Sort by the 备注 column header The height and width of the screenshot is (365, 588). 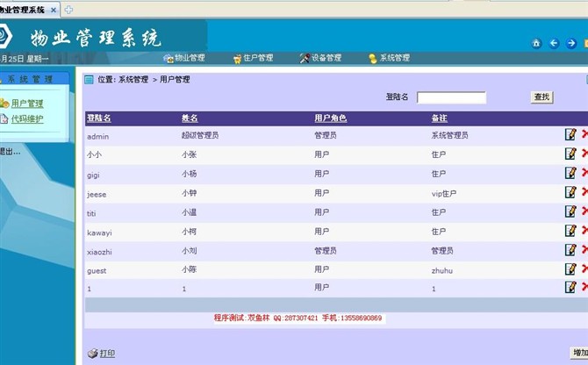click(x=439, y=118)
